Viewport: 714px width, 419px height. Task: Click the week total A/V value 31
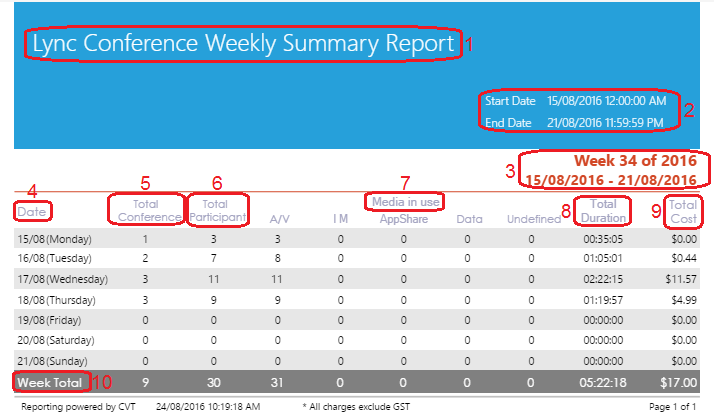coord(277,383)
